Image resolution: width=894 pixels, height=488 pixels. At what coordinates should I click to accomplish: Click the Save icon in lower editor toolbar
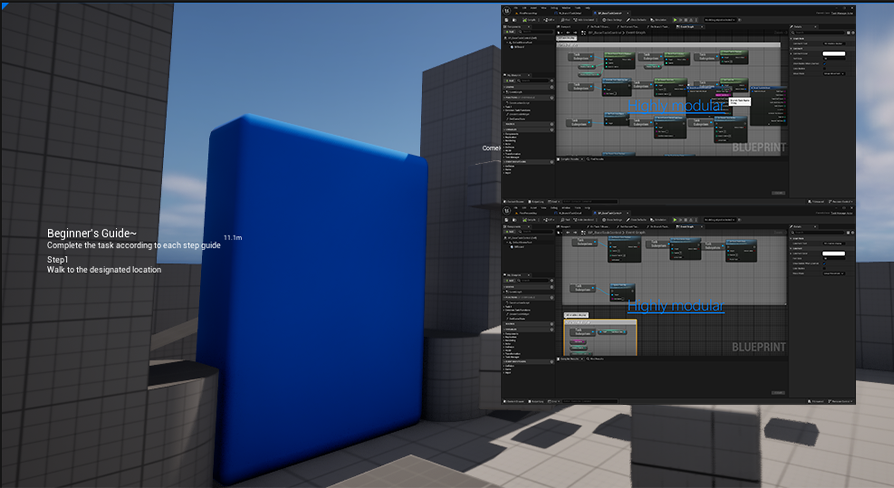point(506,220)
